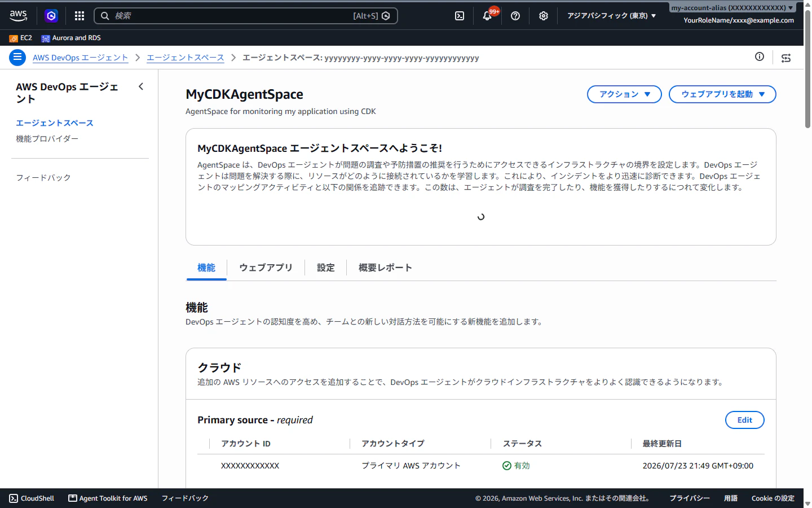
Task: Click the page vertical scrollbar
Action: [x=807, y=68]
